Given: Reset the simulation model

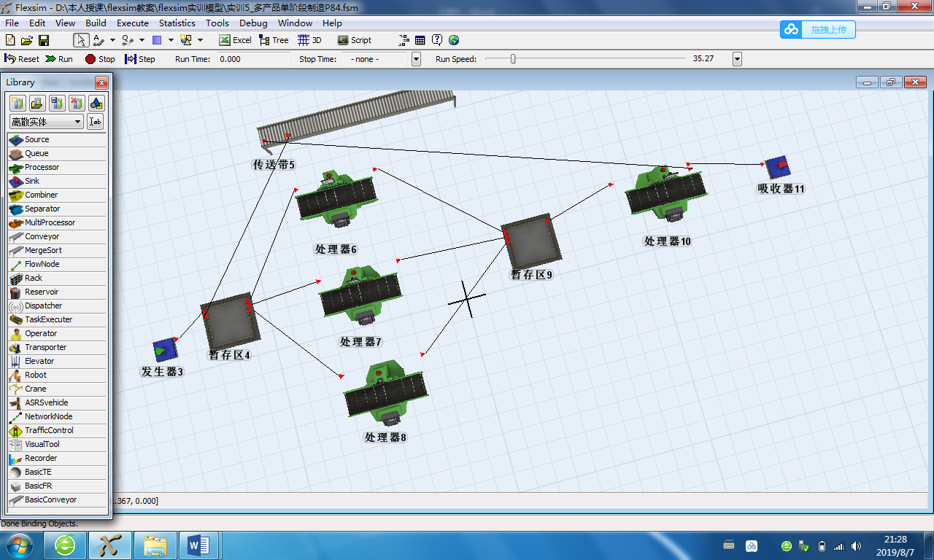Looking at the screenshot, I should (23, 59).
